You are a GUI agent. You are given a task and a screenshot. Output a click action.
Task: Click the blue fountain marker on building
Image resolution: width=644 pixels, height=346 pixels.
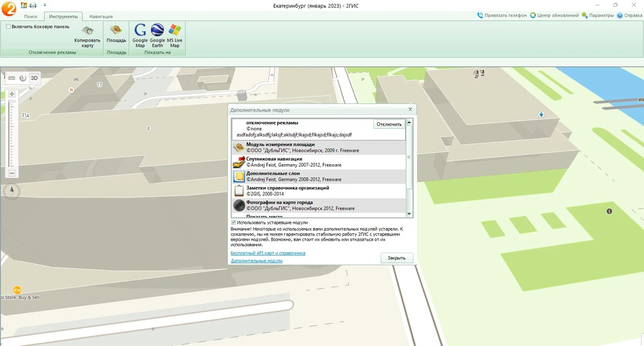pos(542,114)
